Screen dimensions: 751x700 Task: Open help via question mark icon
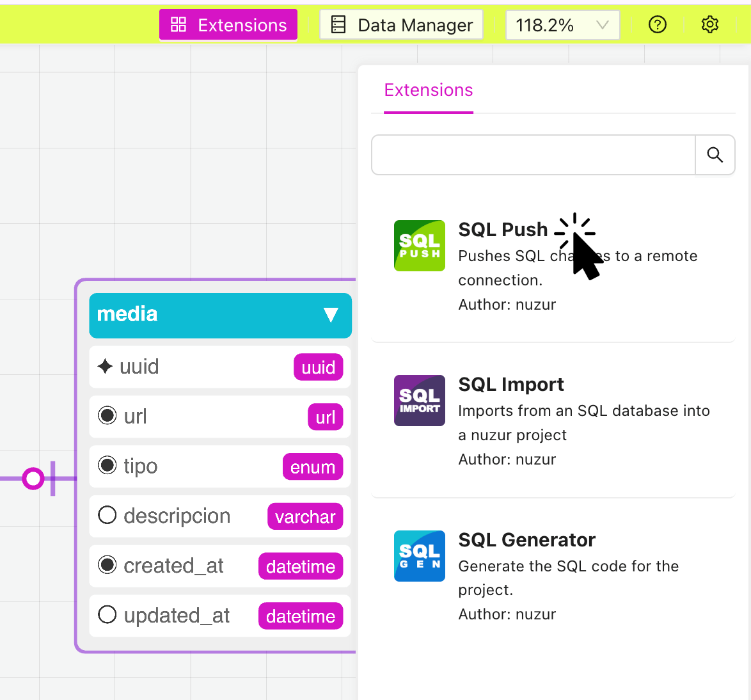[x=657, y=25]
